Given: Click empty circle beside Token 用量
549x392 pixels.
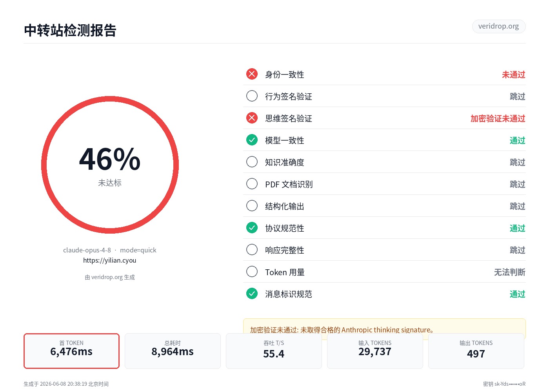Looking at the screenshot, I should coord(252,272).
